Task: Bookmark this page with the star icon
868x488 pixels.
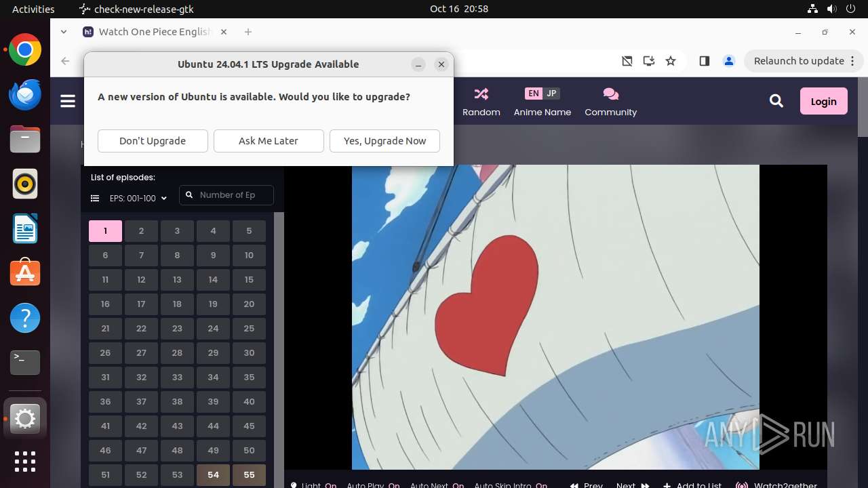Action: 671,61
